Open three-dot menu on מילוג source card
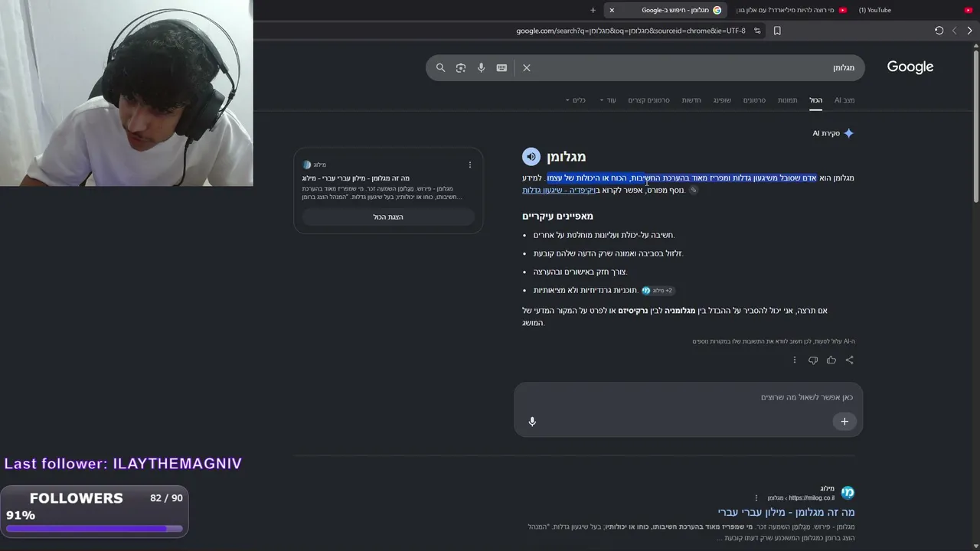The height and width of the screenshot is (551, 980). (x=470, y=165)
